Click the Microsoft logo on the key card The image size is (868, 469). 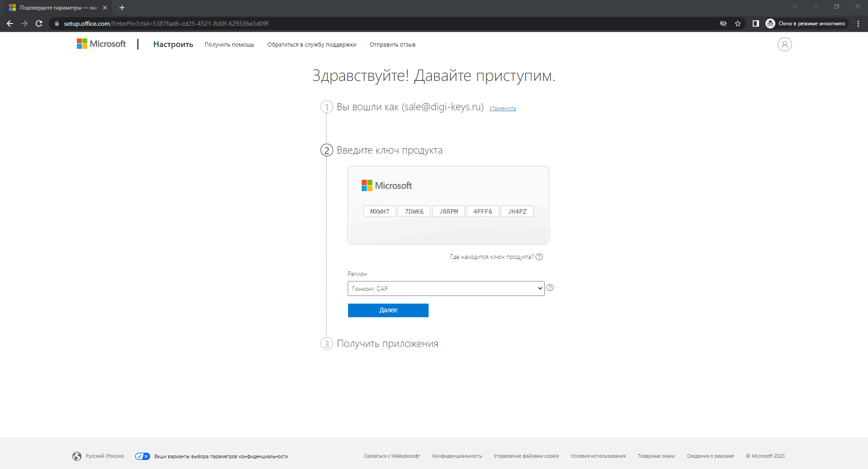[x=387, y=186]
